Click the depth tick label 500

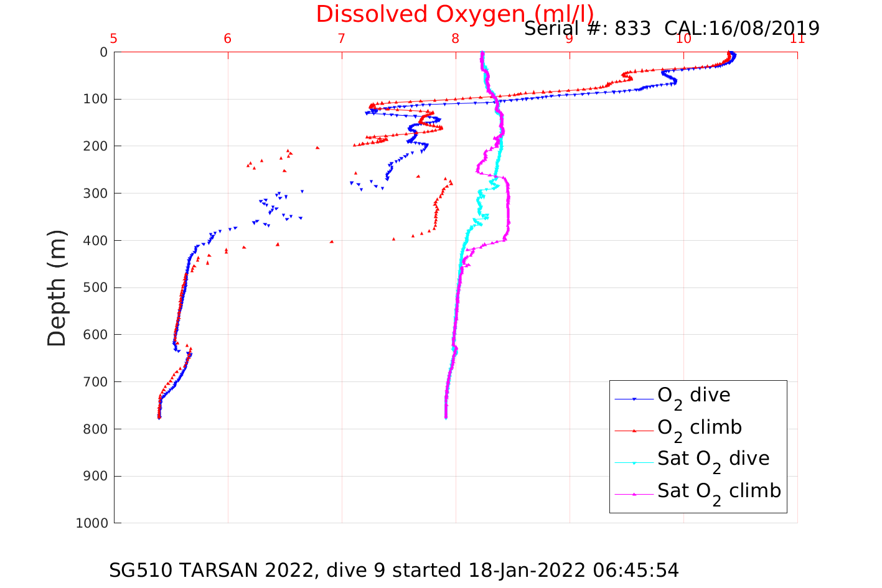click(95, 287)
